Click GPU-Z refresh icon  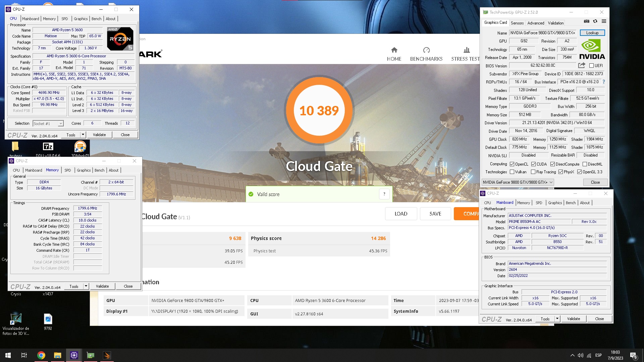point(595,21)
